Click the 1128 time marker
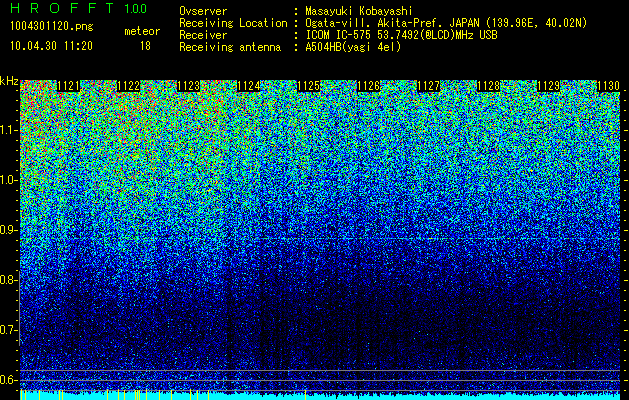Screen dimensions: 629x400 [489, 86]
